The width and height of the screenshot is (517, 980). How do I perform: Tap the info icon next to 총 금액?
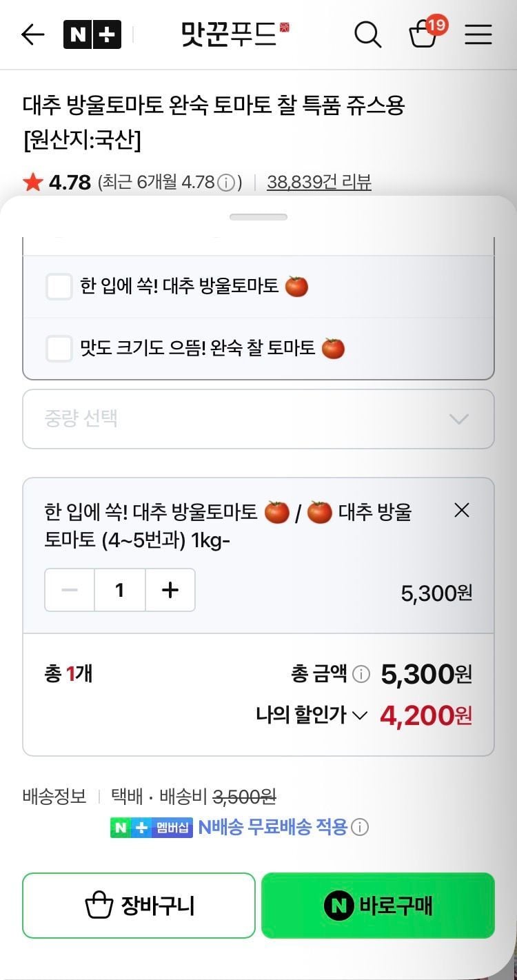(x=361, y=674)
